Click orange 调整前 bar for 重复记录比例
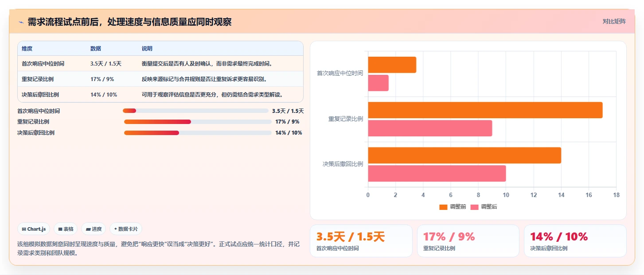The height and width of the screenshot is (275, 644). (485, 110)
